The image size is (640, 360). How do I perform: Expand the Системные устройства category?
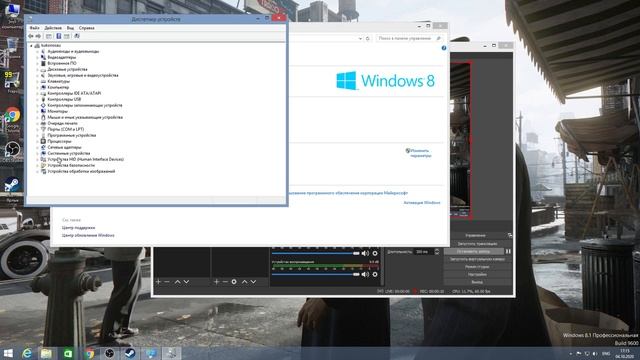pos(37,153)
